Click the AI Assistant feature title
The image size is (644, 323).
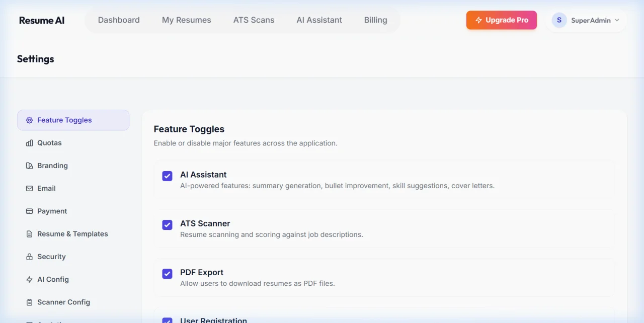tap(203, 175)
